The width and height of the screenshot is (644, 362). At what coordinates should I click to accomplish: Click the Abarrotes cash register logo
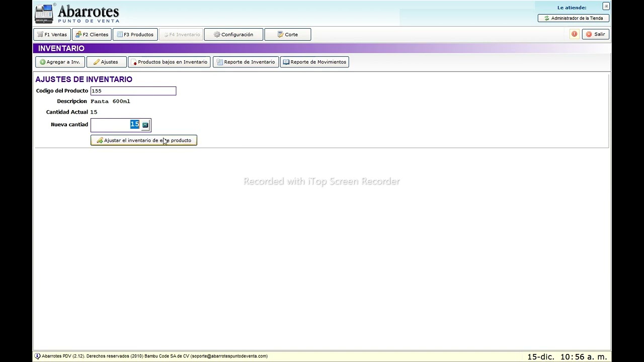(x=44, y=14)
